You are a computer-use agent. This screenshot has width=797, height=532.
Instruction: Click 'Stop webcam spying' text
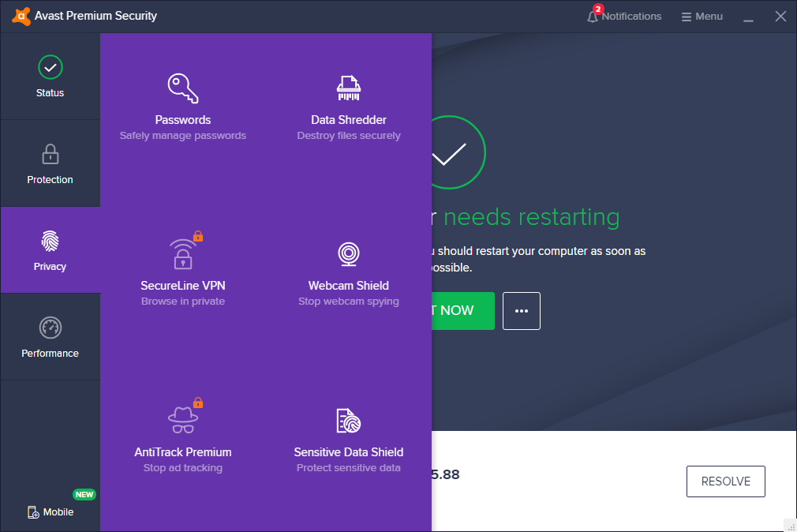click(349, 302)
